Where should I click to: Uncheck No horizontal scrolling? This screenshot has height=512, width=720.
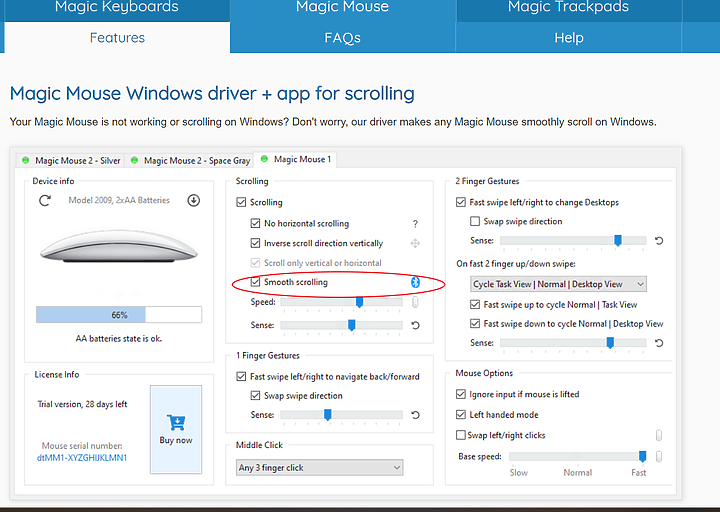pyautogui.click(x=255, y=223)
